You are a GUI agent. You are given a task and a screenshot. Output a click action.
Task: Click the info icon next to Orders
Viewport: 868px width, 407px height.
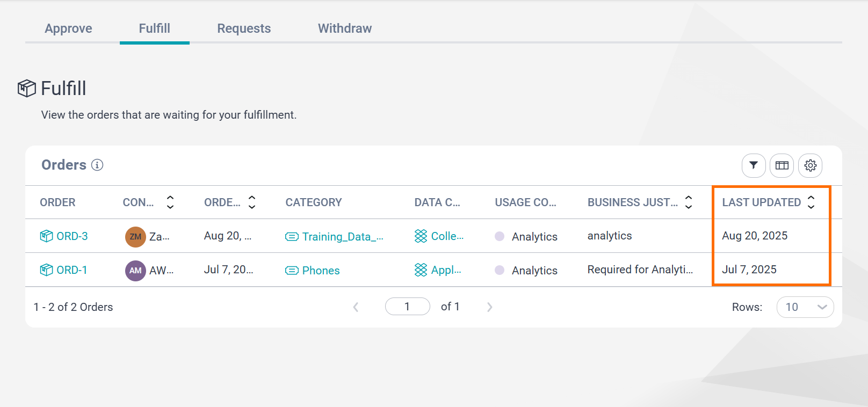pyautogui.click(x=97, y=165)
